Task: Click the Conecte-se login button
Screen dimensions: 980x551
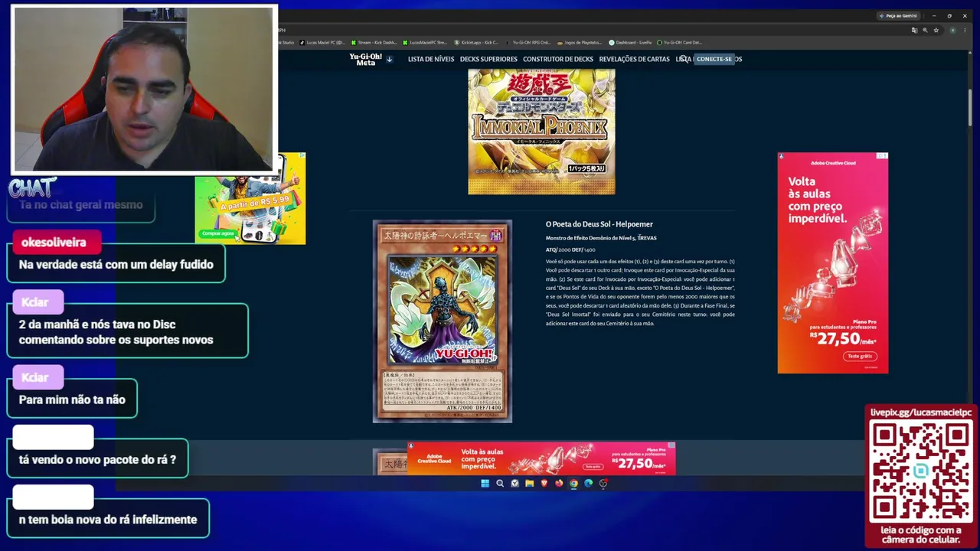Action: pyautogui.click(x=714, y=59)
